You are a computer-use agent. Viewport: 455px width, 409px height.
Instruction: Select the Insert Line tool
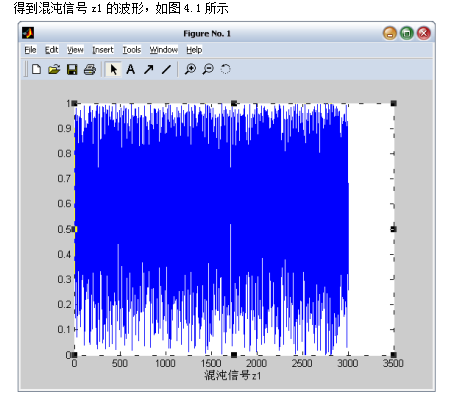(x=166, y=69)
